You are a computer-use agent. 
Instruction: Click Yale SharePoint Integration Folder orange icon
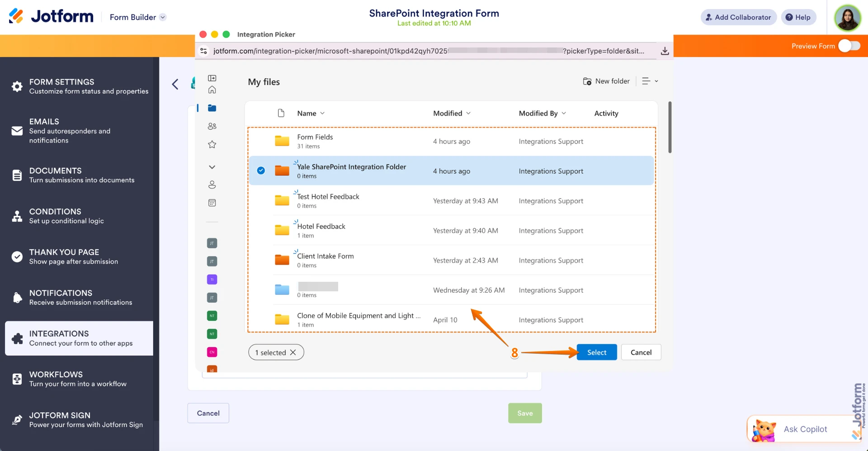pyautogui.click(x=282, y=171)
